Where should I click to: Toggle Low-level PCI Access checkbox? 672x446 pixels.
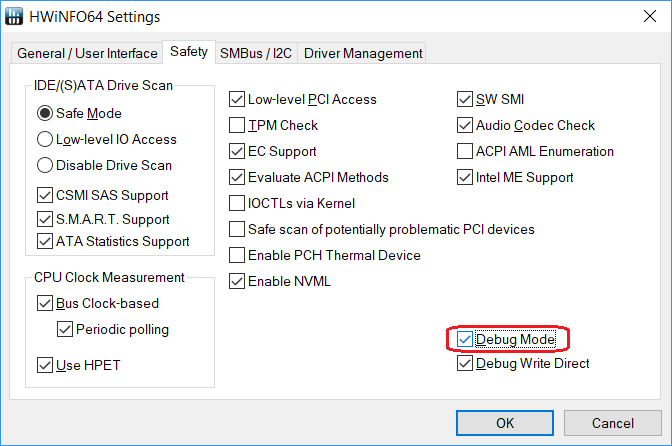[x=237, y=99]
